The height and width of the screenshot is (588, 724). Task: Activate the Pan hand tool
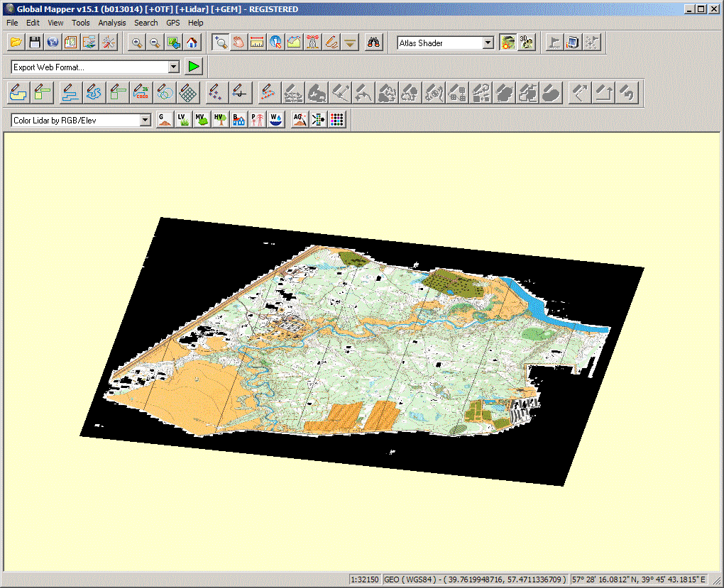[x=239, y=43]
